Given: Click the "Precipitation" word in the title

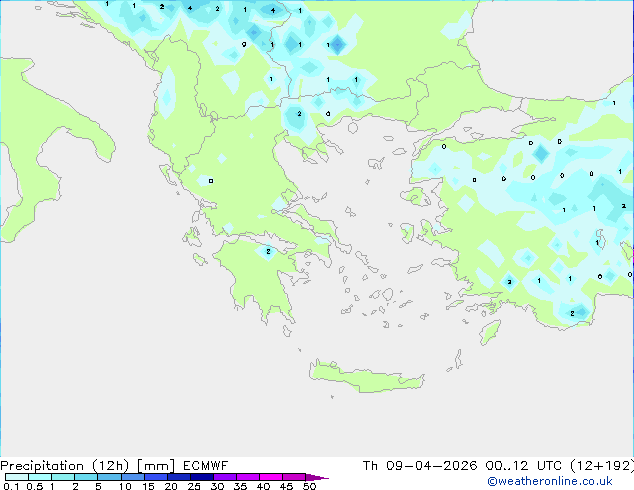Looking at the screenshot, I should tap(42, 466).
